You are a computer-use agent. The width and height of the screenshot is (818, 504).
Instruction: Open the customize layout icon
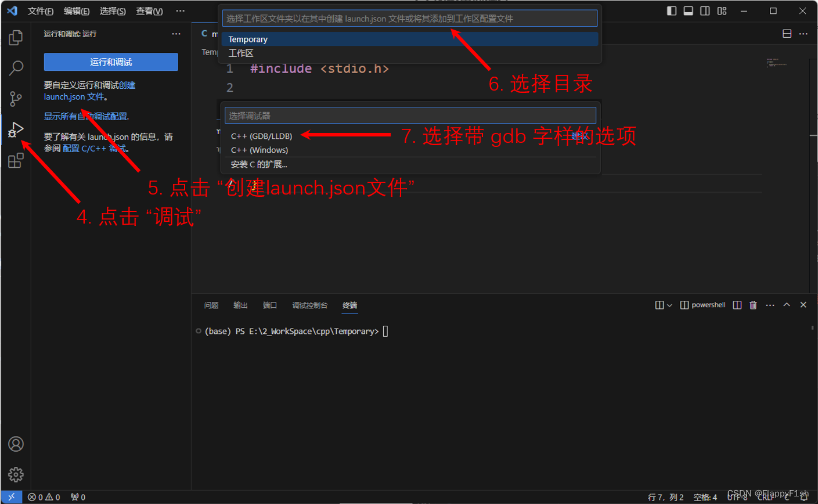pyautogui.click(x=722, y=11)
